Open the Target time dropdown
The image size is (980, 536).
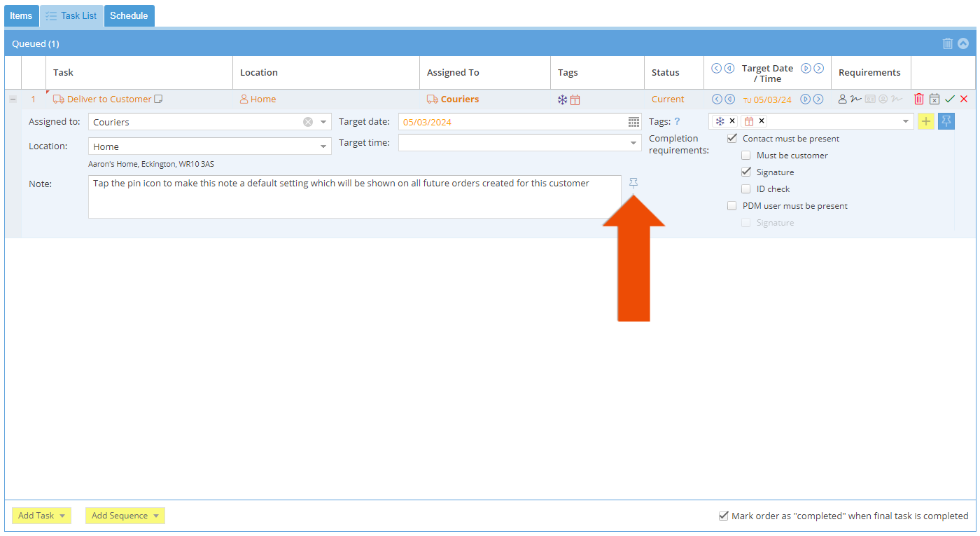(x=633, y=143)
